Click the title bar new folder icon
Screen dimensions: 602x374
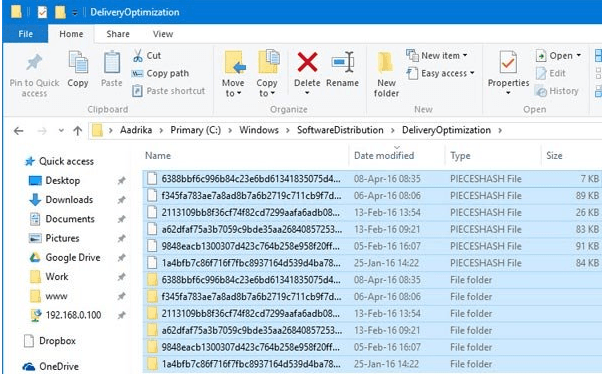point(60,12)
